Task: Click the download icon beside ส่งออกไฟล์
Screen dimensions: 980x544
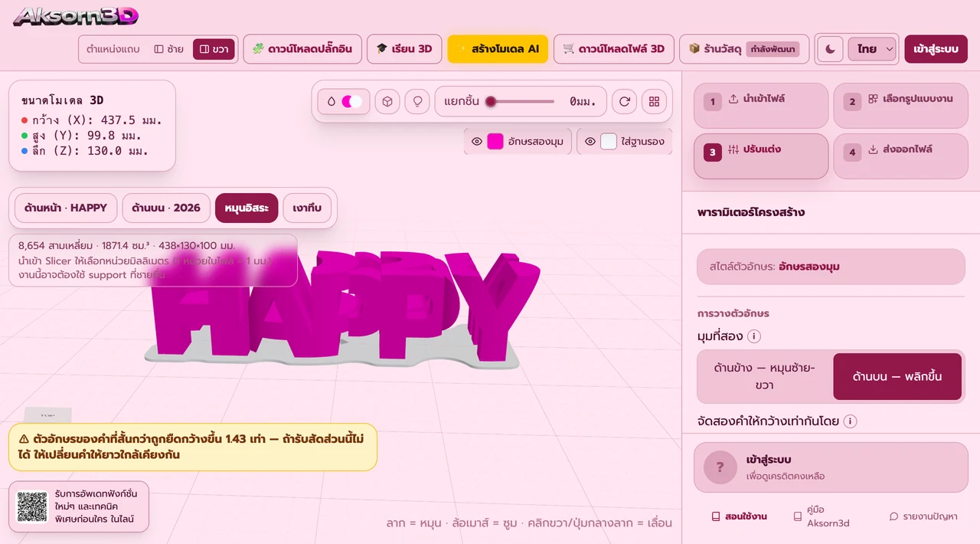Action: point(873,149)
